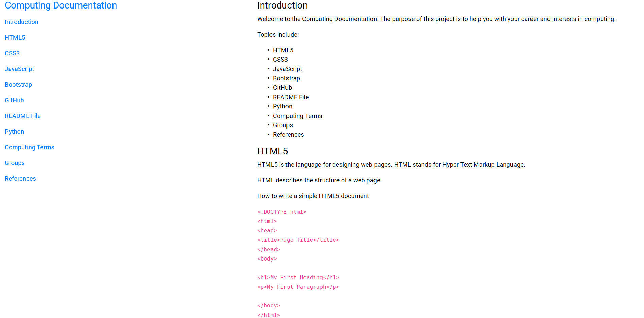Open the Introduction link in the sidebar
644x318 pixels.
pos(21,22)
